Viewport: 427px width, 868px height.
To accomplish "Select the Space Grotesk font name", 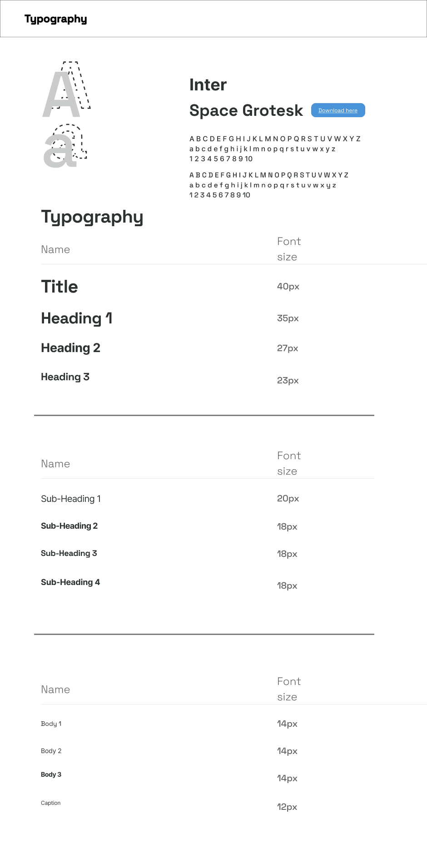I will 246,110.
